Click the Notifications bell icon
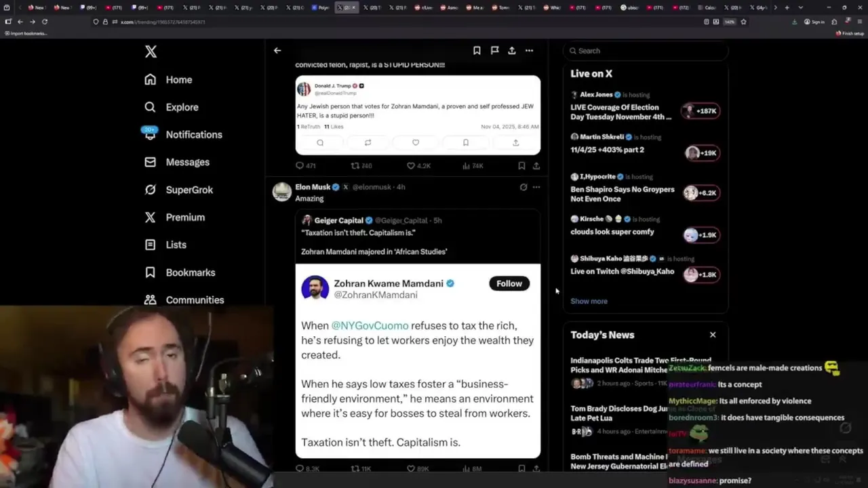Screen dimensions: 868x488 (151, 135)
